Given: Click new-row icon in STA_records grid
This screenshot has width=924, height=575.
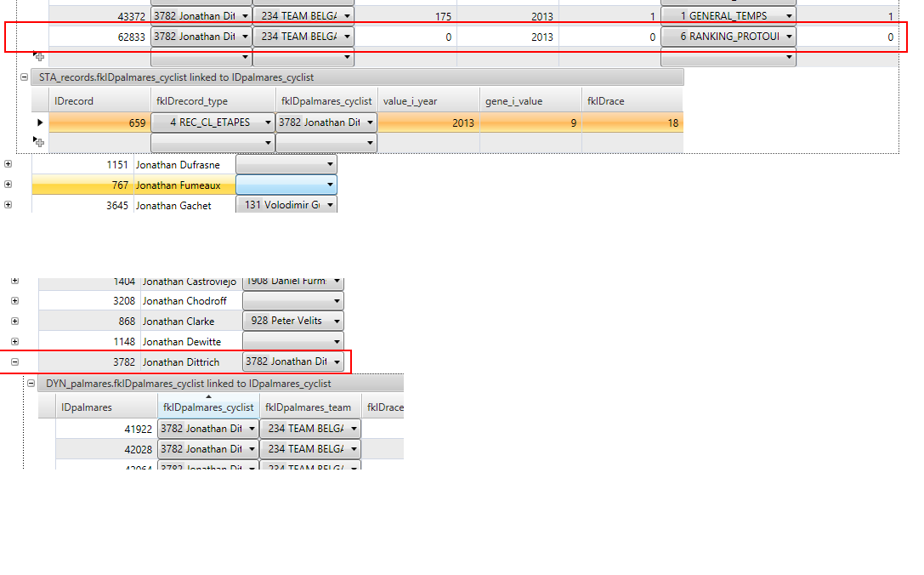Looking at the screenshot, I should click(x=40, y=143).
